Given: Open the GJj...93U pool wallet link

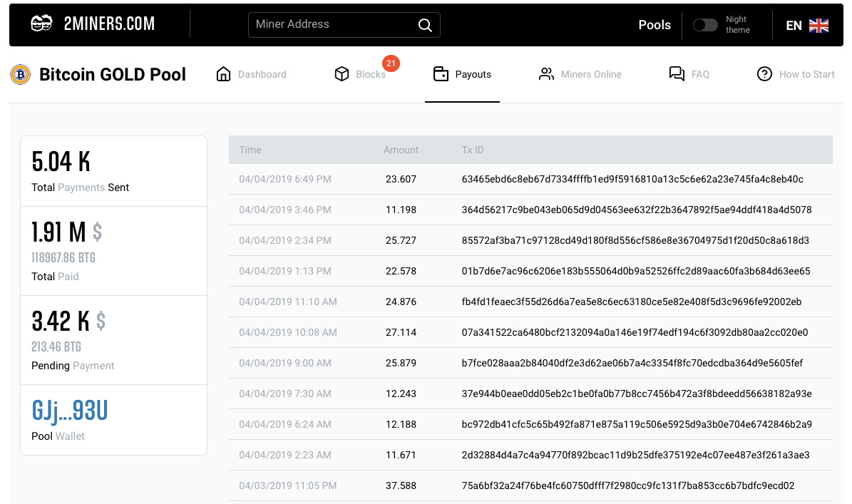Looking at the screenshot, I should [70, 411].
